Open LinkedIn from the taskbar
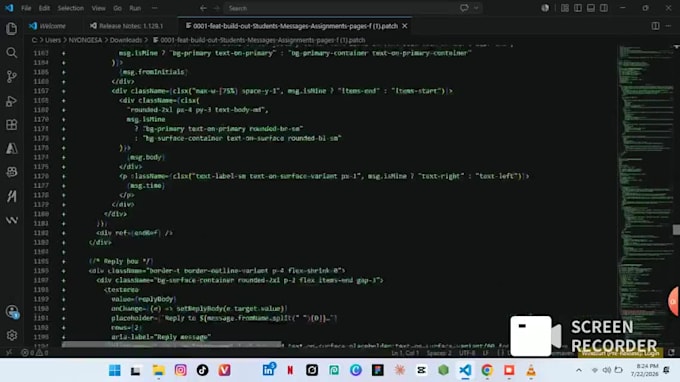 (268, 370)
